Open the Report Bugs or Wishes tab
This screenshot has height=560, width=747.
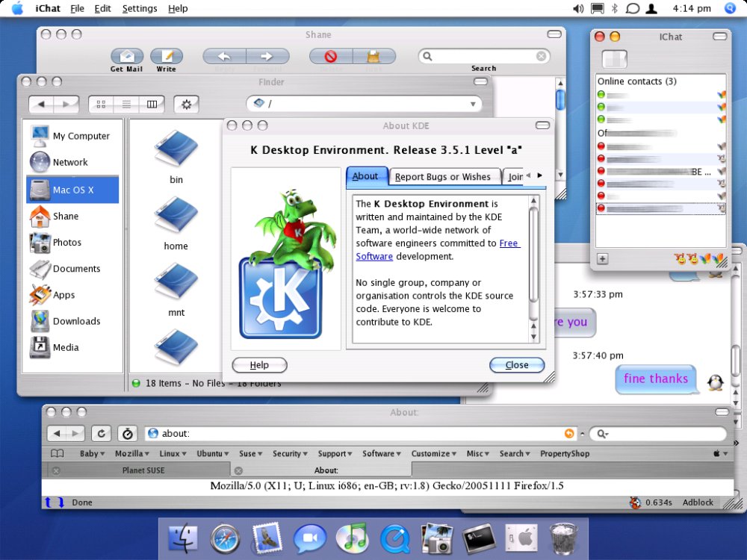443,177
